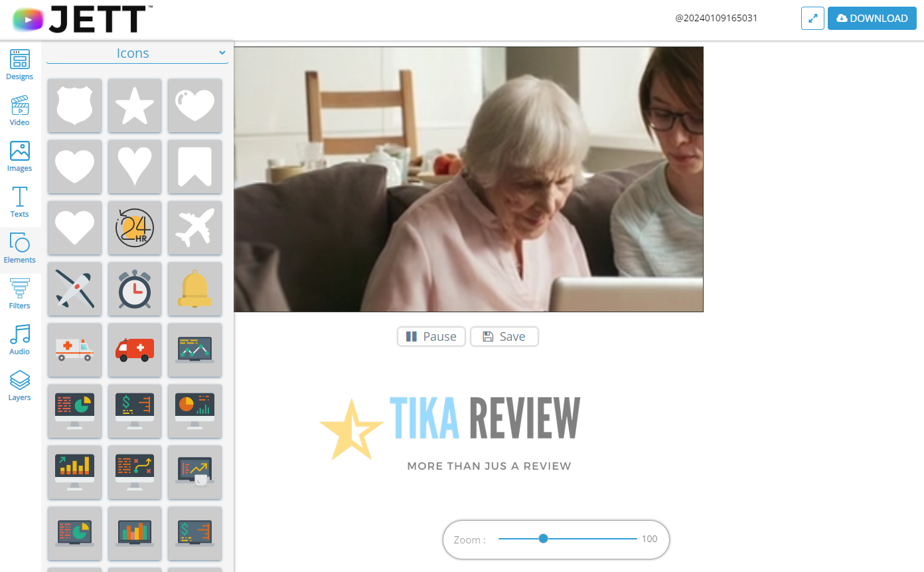The height and width of the screenshot is (572, 924).
Task: Pause the video preview
Action: (431, 336)
